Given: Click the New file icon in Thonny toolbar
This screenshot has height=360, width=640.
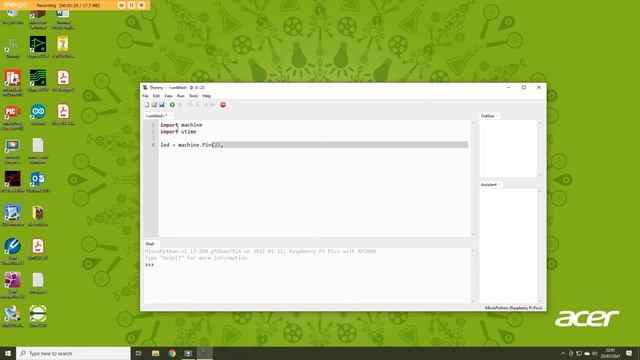Looking at the screenshot, I should pos(147,105).
